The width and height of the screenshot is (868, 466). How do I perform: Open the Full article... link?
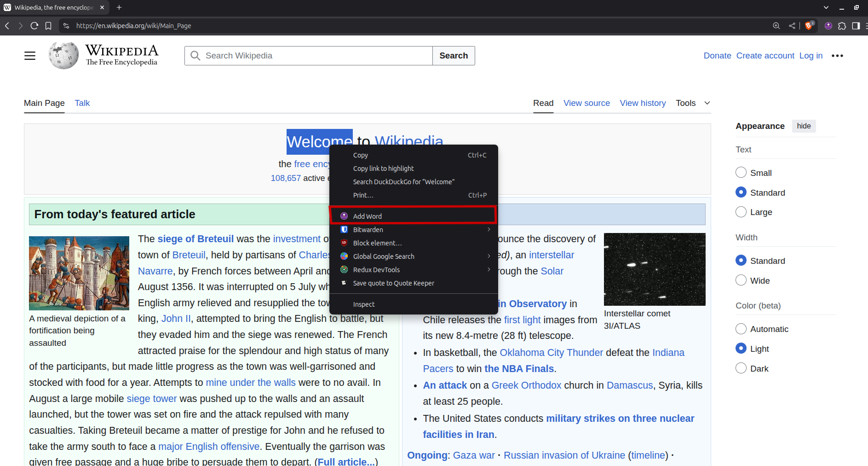point(346,461)
